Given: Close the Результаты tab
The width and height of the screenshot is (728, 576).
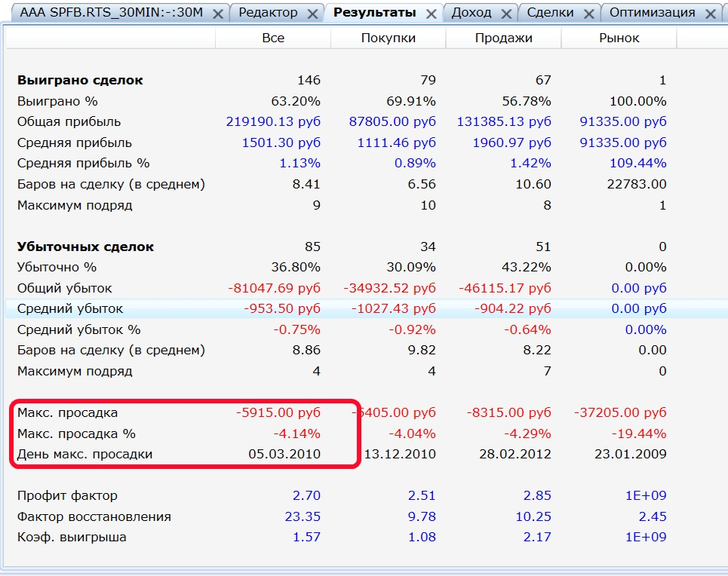Looking at the screenshot, I should click(x=431, y=14).
